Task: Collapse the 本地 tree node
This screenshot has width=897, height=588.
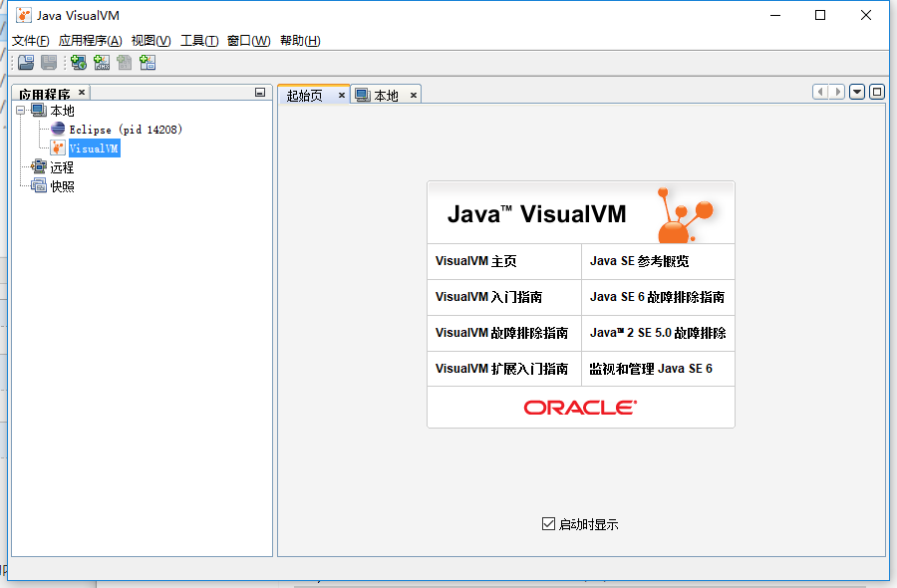Action: click(x=21, y=110)
